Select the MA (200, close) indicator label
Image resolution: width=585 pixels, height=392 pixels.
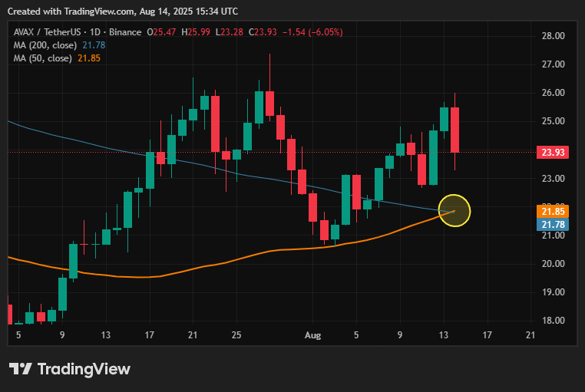point(45,45)
